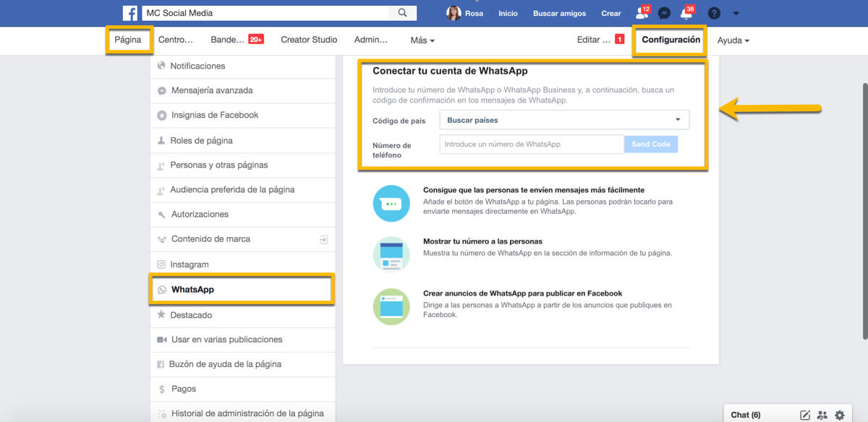Viewport: 868px width, 422px height.
Task: Open friend requests icon
Action: pyautogui.click(x=642, y=13)
